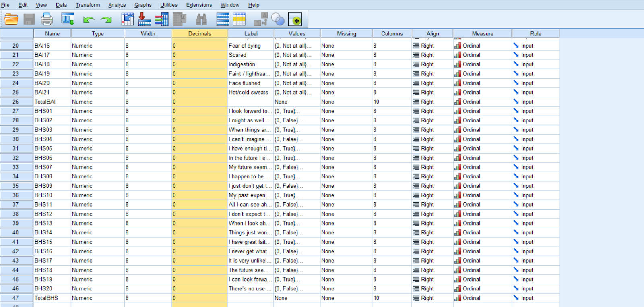Click the Role column header
Screen dimensions: 644x307
[x=536, y=33]
